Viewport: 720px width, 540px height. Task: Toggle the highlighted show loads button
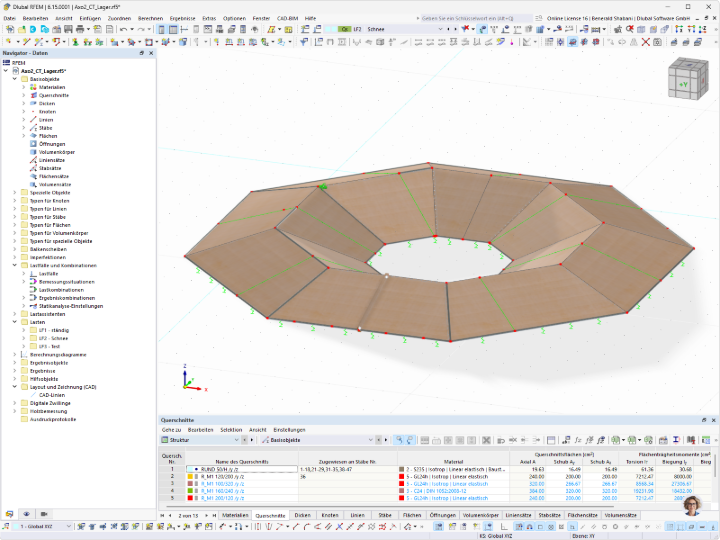(x=483, y=29)
